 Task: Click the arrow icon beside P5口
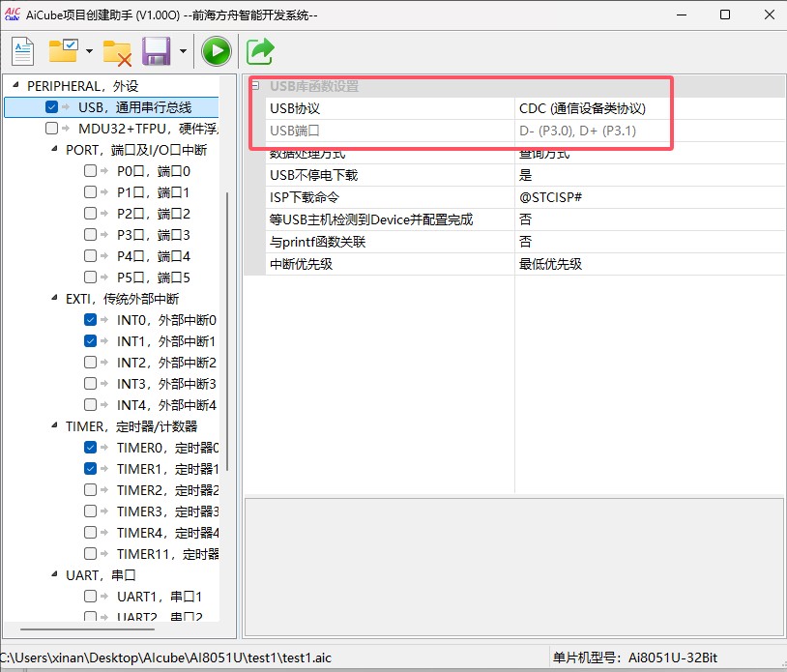(x=104, y=278)
